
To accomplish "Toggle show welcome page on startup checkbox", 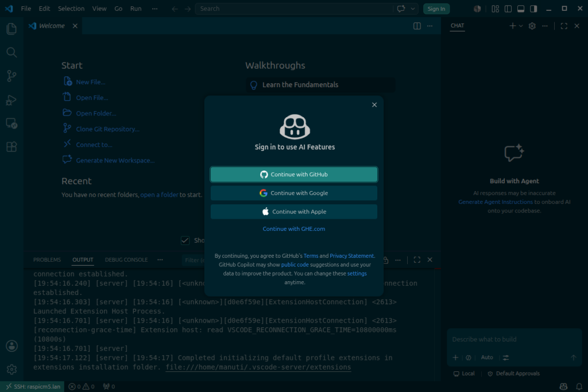I will coord(185,240).
